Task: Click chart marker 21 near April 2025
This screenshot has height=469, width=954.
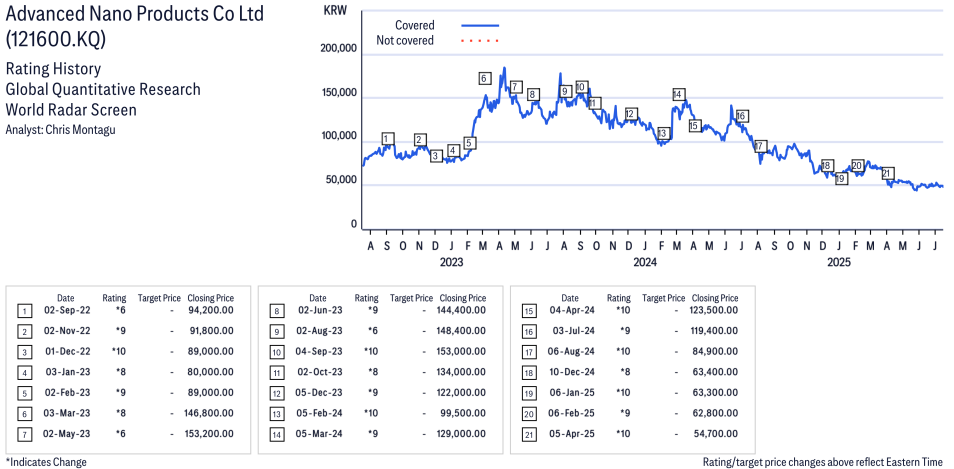Action: [x=888, y=173]
